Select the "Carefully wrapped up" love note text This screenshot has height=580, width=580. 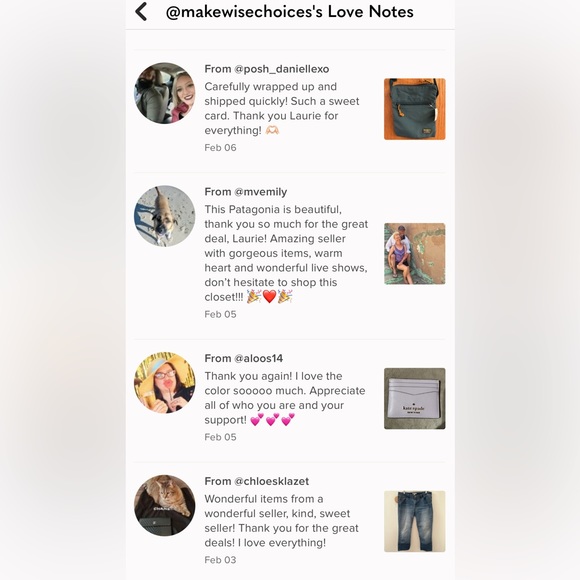282,108
